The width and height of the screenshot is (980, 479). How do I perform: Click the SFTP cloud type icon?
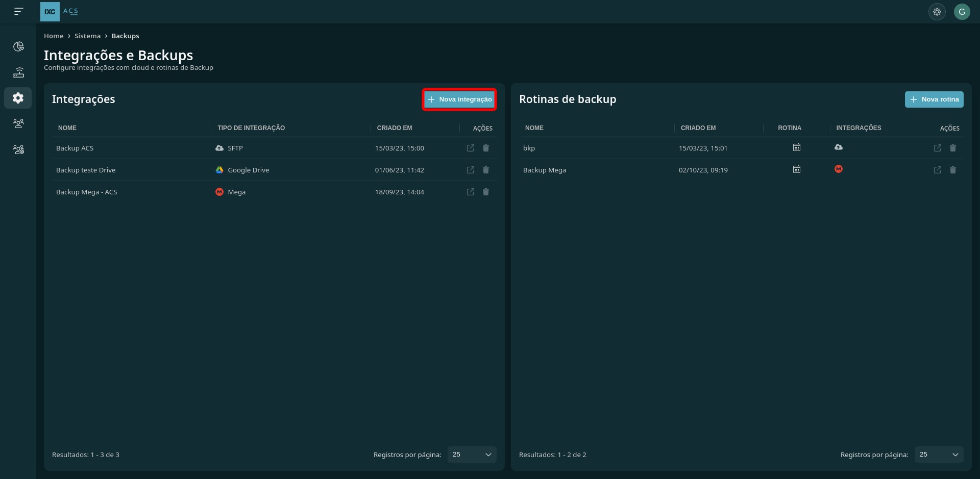[x=219, y=148]
